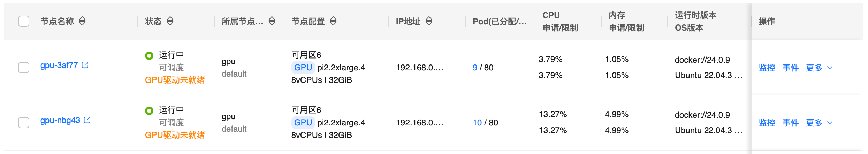This screenshot has height=154, width=868.
Task: Click the sort icon beside 状态
Action: pos(170,21)
